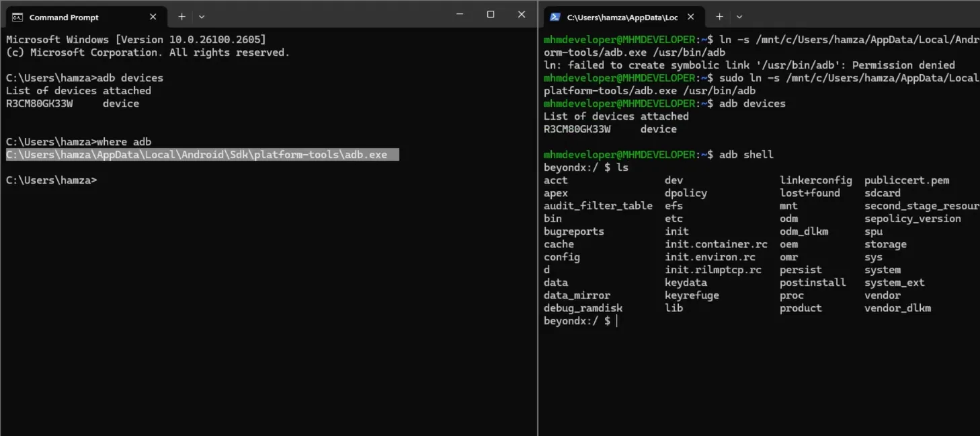Screen dimensions: 980x436
Task: Click 'where adb' command line
Action: [x=79, y=142]
